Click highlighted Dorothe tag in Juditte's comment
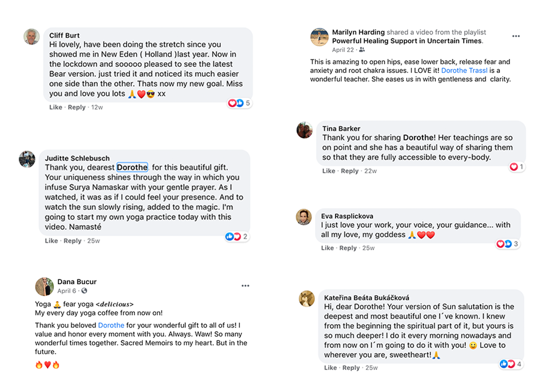Screen dimensions: 546x392 132,167
